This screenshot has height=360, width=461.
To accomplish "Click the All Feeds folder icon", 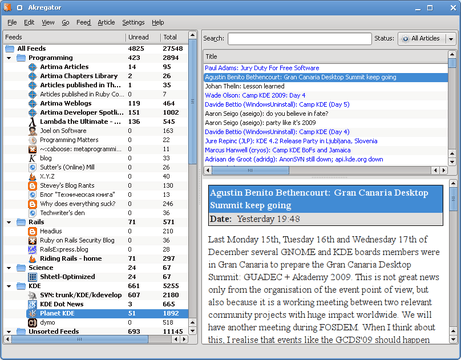I will tap(10, 49).
